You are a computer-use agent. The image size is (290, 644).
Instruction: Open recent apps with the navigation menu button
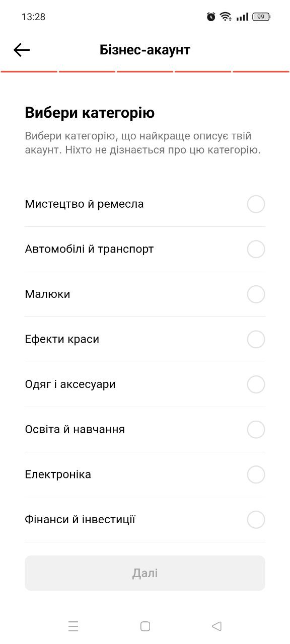(x=74, y=626)
